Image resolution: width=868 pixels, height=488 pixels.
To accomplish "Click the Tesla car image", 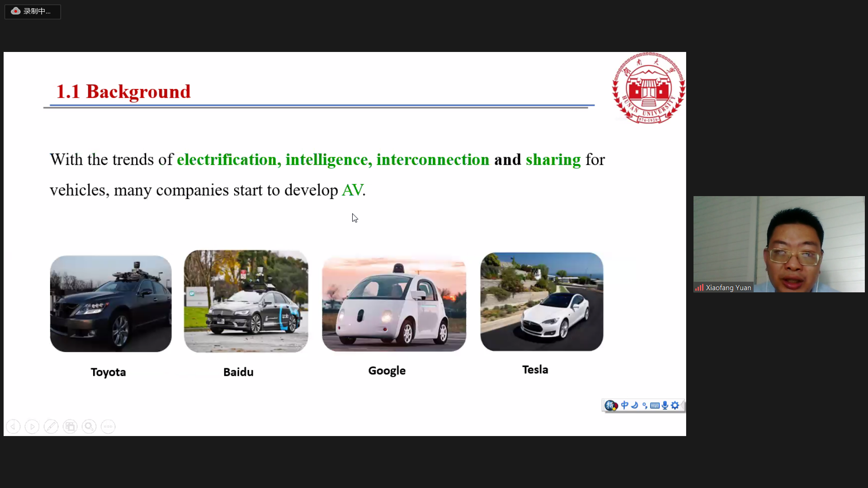I will coord(542,301).
